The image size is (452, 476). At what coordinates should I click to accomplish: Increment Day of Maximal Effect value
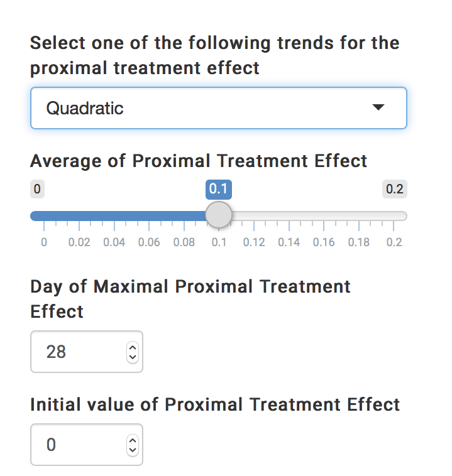tap(132, 347)
